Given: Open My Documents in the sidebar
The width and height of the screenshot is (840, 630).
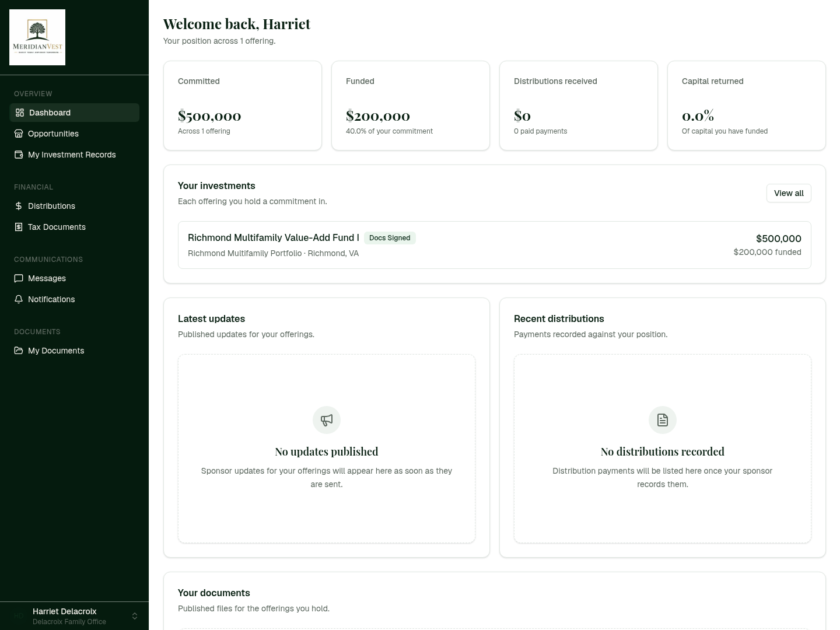Looking at the screenshot, I should tap(74, 351).
